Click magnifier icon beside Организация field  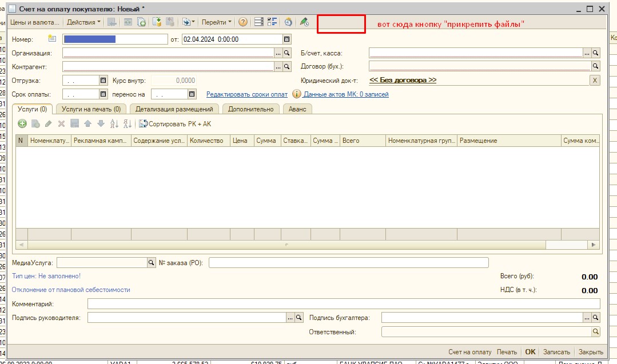288,53
